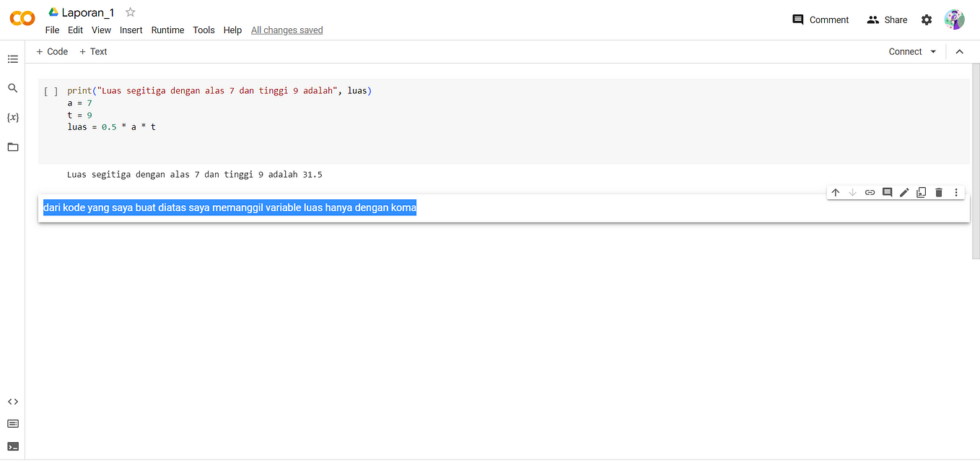Open the terminal icon

click(x=12, y=446)
